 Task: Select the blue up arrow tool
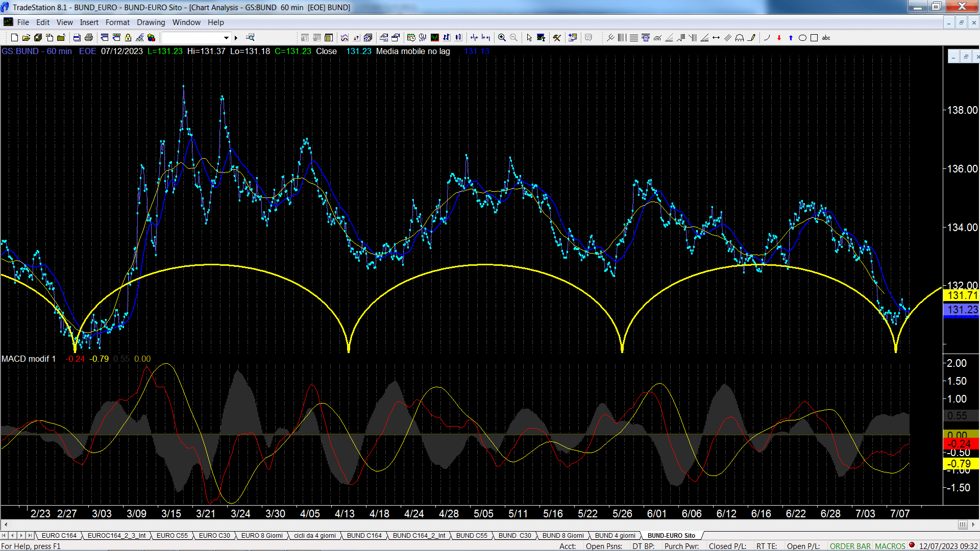(791, 37)
